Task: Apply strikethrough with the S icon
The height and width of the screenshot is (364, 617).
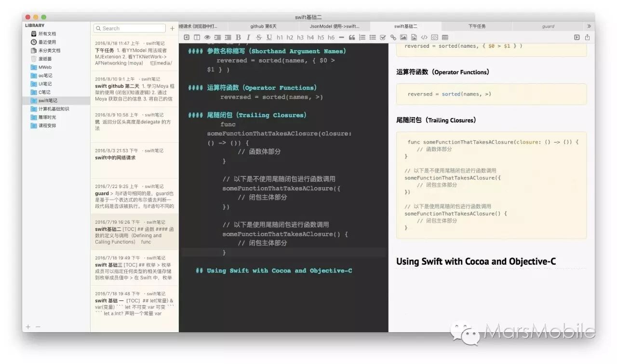Action: coord(259,37)
